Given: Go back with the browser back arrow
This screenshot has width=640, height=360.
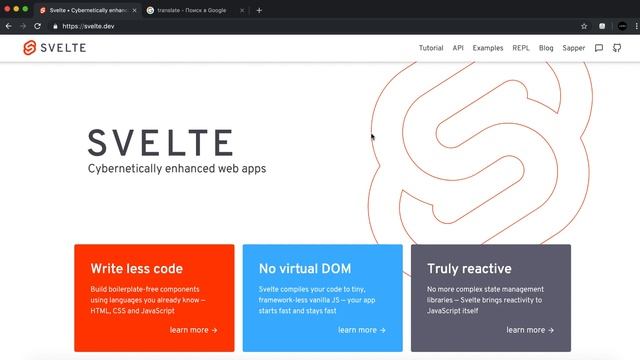Looking at the screenshot, I should [9, 26].
